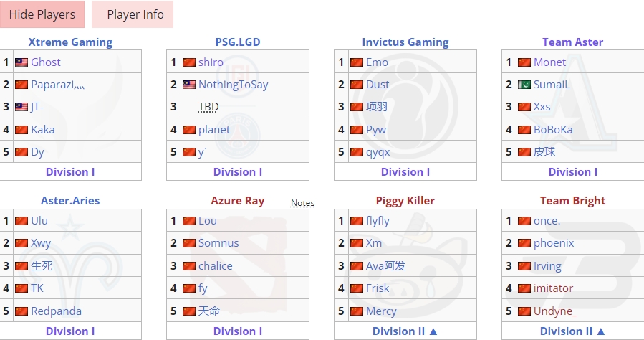Click the flag icon beside Undyne_
The height and width of the screenshot is (340, 644).
[524, 311]
